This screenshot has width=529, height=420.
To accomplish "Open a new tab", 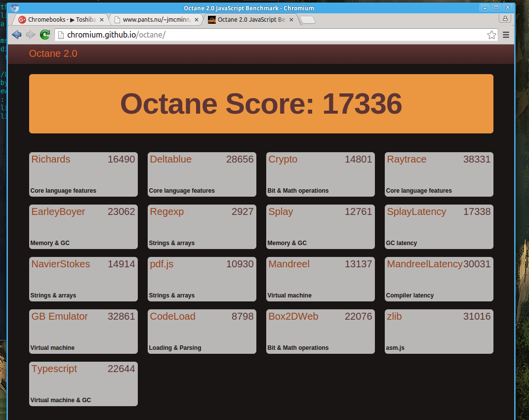I will coord(307,20).
